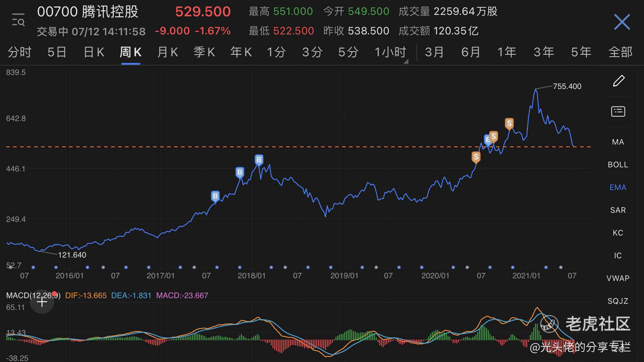Toggle the SQJZ indicator

(x=618, y=301)
